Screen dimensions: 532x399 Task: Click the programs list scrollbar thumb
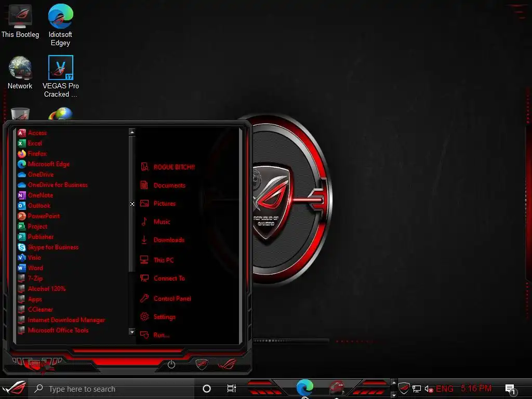click(132, 204)
